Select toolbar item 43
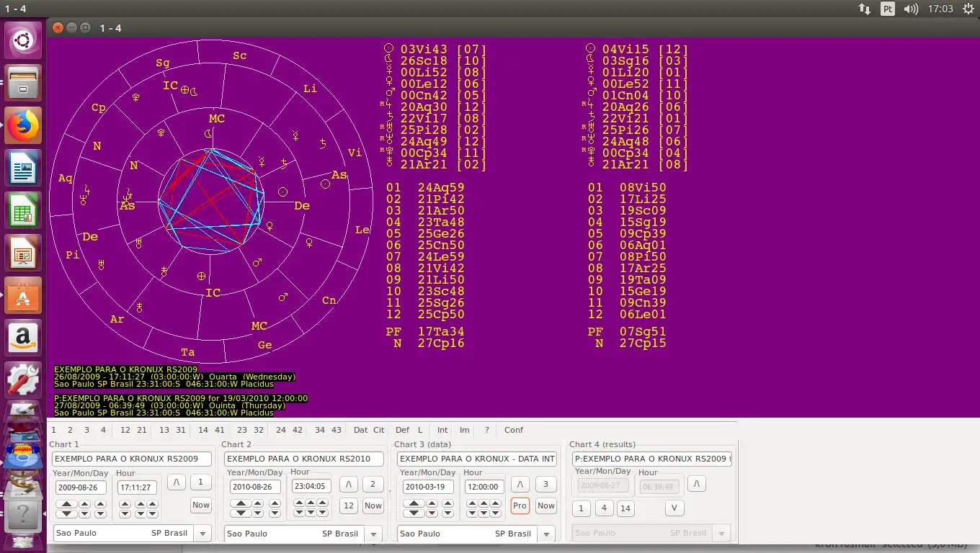980x553 pixels. pyautogui.click(x=337, y=430)
